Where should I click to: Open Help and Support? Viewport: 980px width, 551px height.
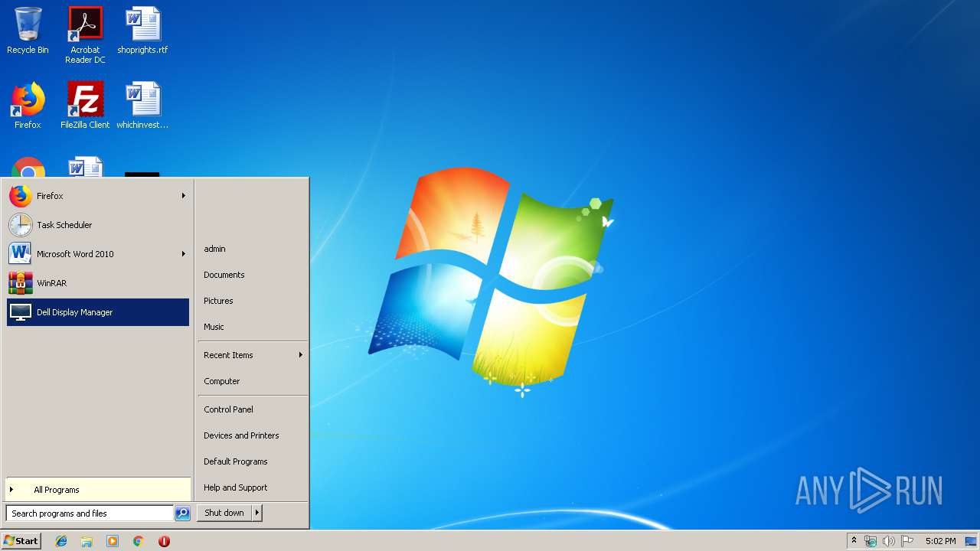tap(253, 487)
